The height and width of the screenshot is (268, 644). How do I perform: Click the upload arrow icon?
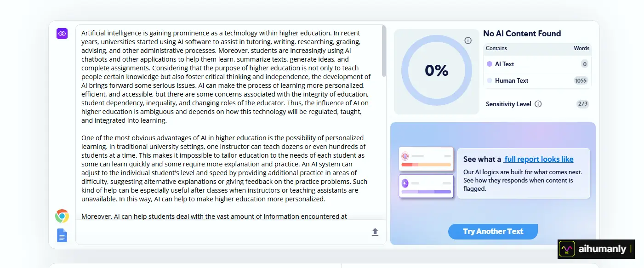click(375, 232)
